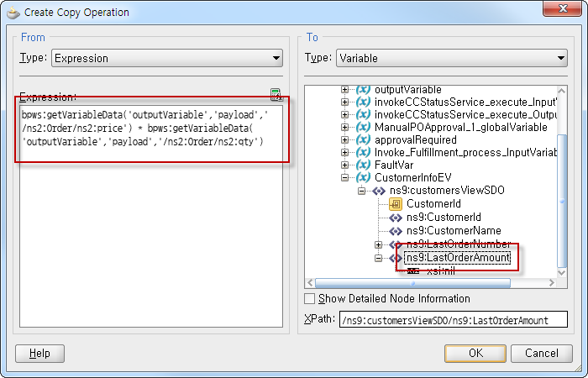Select the ns9:customersViewSDO tree item
The width and height of the screenshot is (588, 378).
click(447, 190)
